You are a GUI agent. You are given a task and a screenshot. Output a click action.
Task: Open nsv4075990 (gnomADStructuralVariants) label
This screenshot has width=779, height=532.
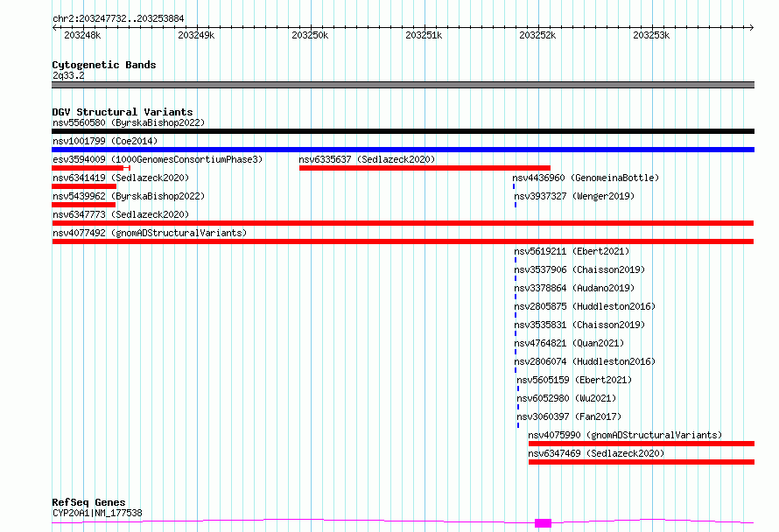click(625, 435)
